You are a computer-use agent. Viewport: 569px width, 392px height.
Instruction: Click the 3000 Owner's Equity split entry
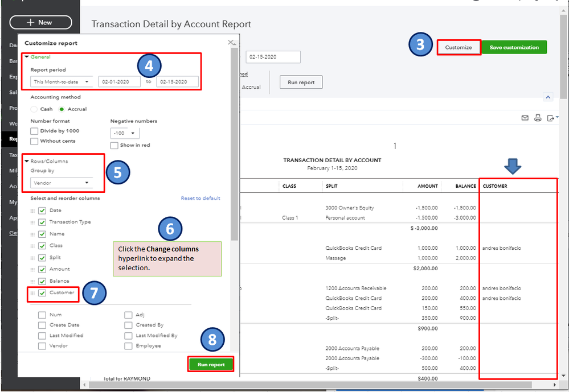coord(350,208)
